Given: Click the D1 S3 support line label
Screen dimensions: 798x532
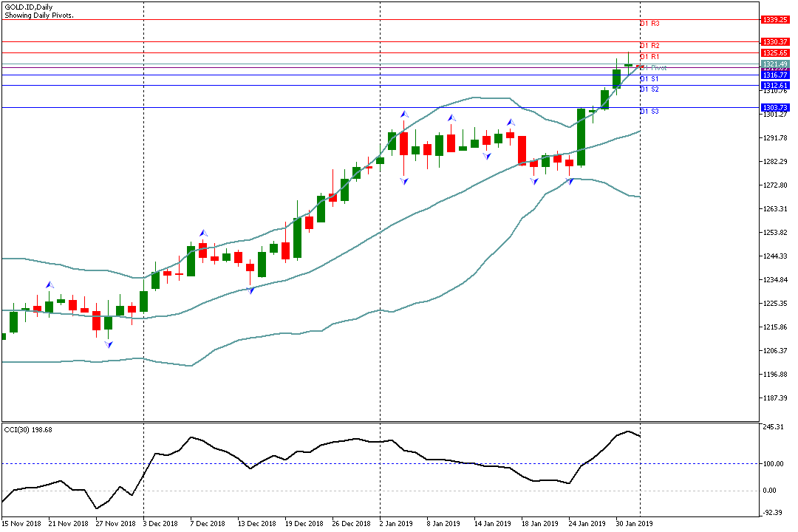Looking at the screenshot, I should pyautogui.click(x=649, y=112).
